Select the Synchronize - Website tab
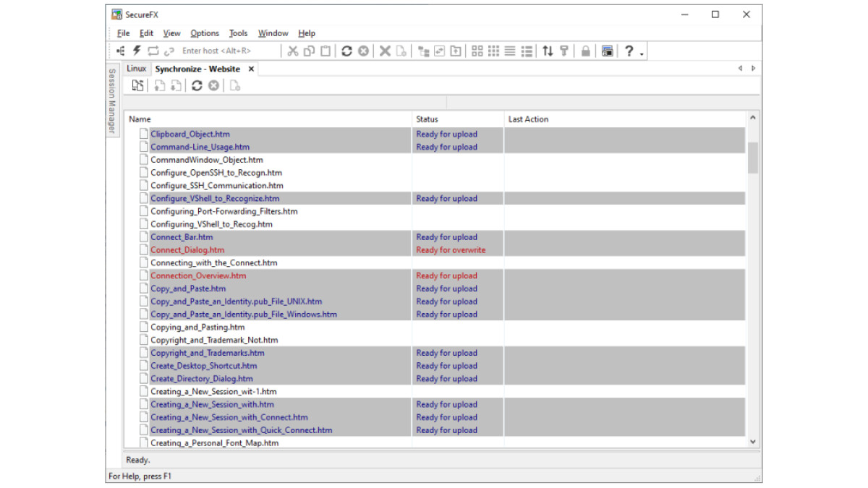This screenshot has width=868, height=488. coord(197,69)
